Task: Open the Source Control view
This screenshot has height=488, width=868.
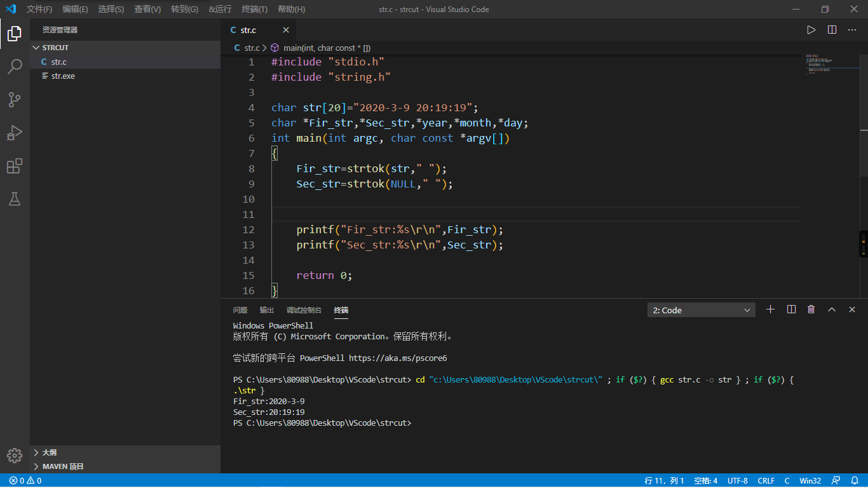Action: point(15,100)
